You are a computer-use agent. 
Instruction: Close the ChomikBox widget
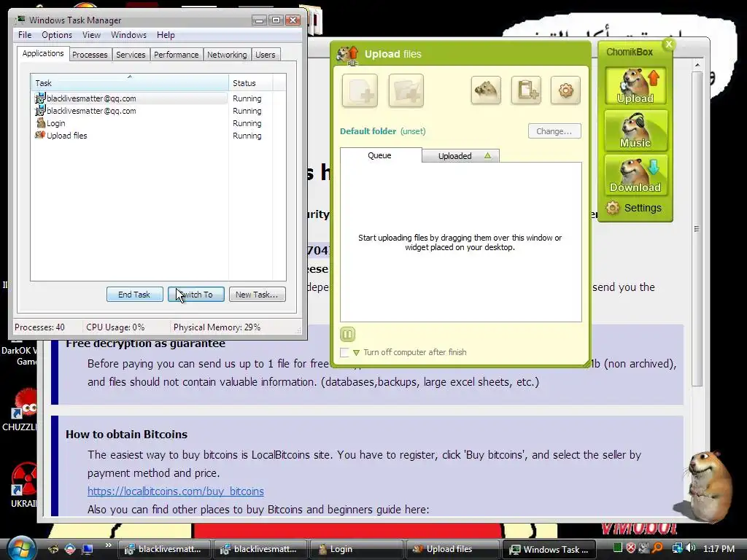tap(669, 44)
